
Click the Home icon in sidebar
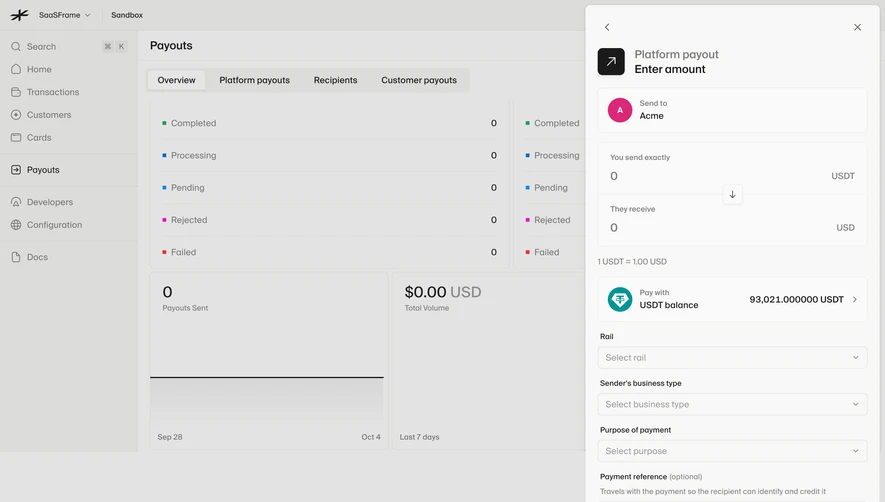coord(16,69)
